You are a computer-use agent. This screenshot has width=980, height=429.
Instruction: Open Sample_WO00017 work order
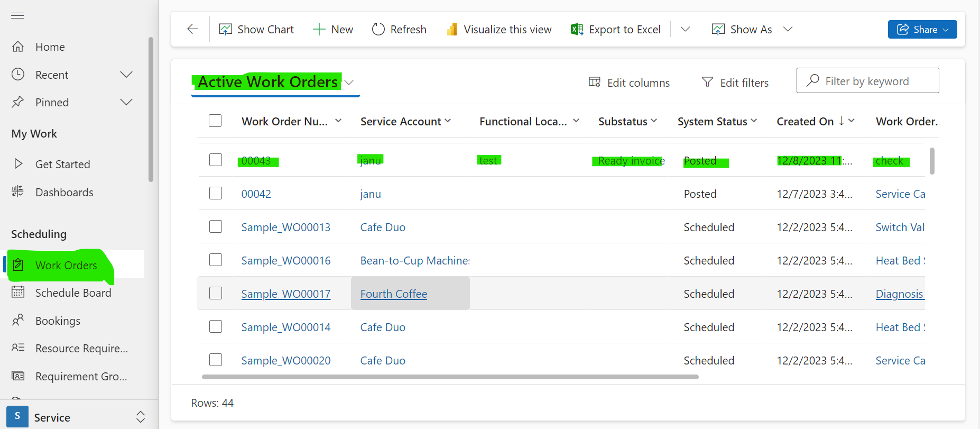tap(285, 294)
